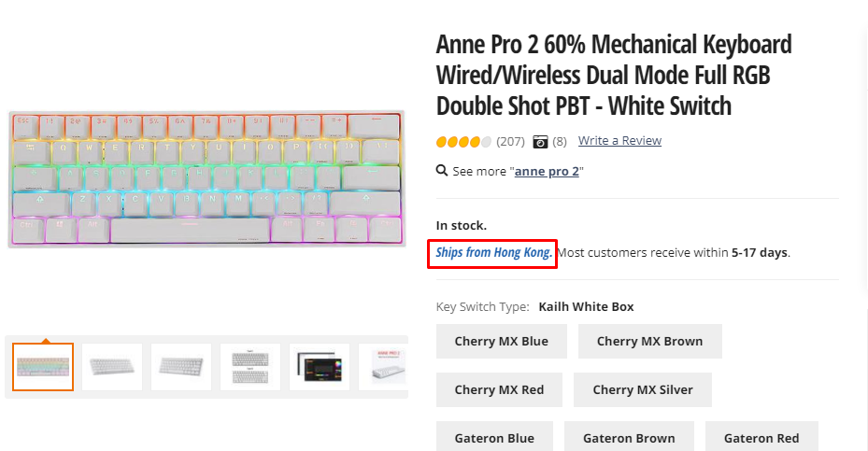868x451 pixels.
Task: Click the customer photos camera icon
Action: click(540, 142)
